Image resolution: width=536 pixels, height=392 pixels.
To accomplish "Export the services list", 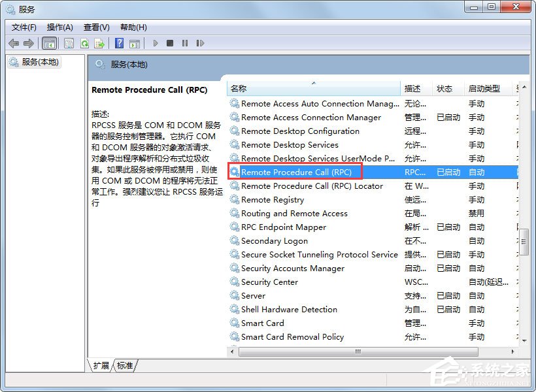I will click(99, 43).
